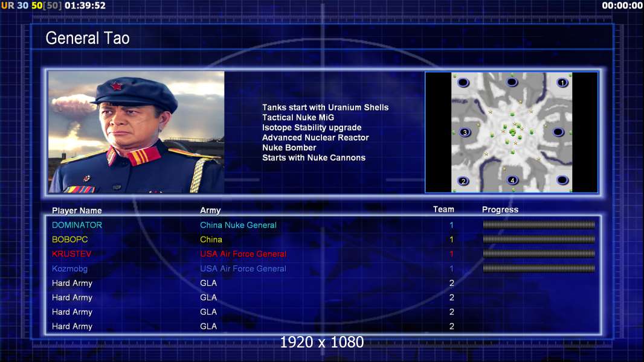Click the 01:39:52 timer at top
Image resolution: width=644 pixels, height=362 pixels.
[x=85, y=5]
